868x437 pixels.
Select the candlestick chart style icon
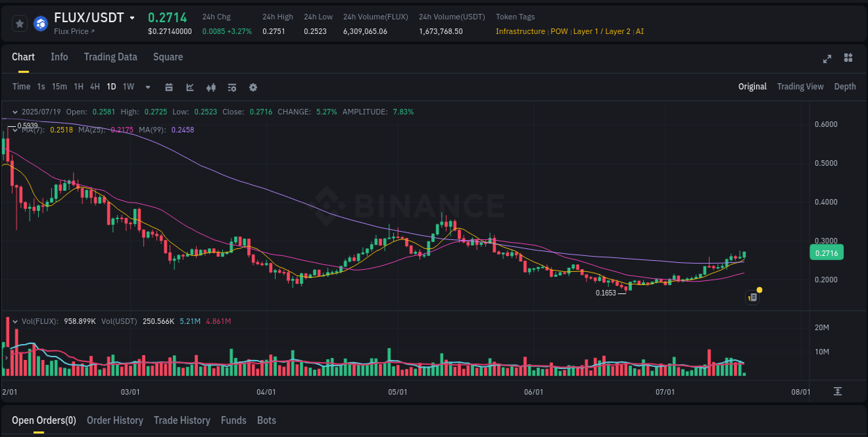point(210,87)
